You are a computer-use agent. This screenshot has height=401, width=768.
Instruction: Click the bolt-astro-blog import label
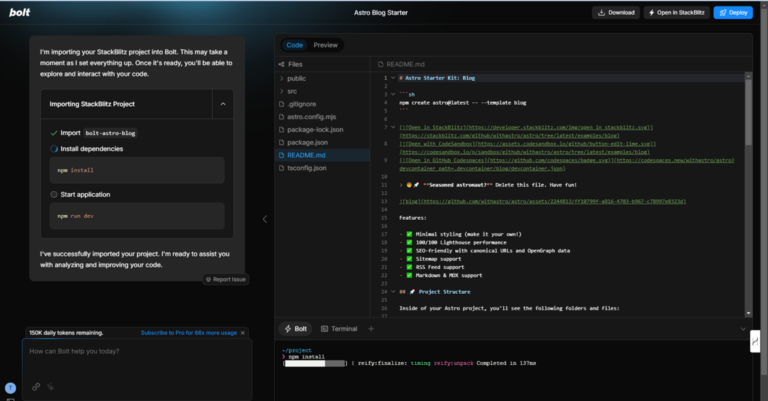pyautogui.click(x=110, y=133)
